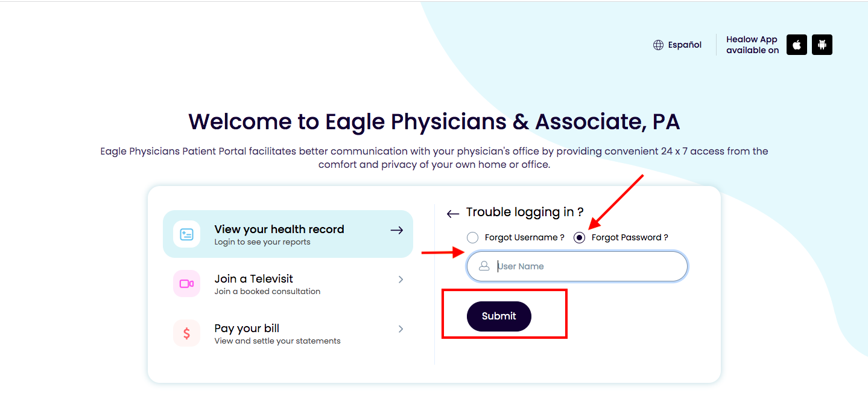Image resolution: width=868 pixels, height=404 pixels.
Task: Click the Submit button
Action: (499, 316)
